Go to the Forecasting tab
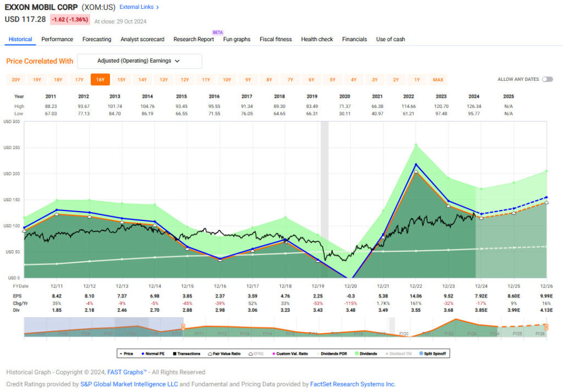This screenshot has height=392, width=563. 97,39
